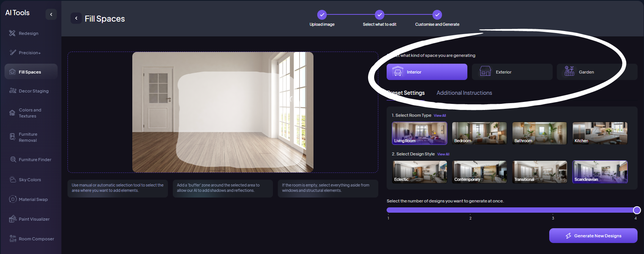This screenshot has height=254, width=644.
Task: Switch space type to Exterior
Action: (x=512, y=72)
